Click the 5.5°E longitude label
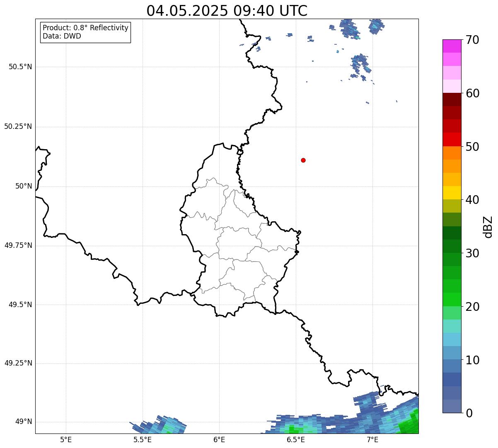498x448 pixels. click(143, 439)
